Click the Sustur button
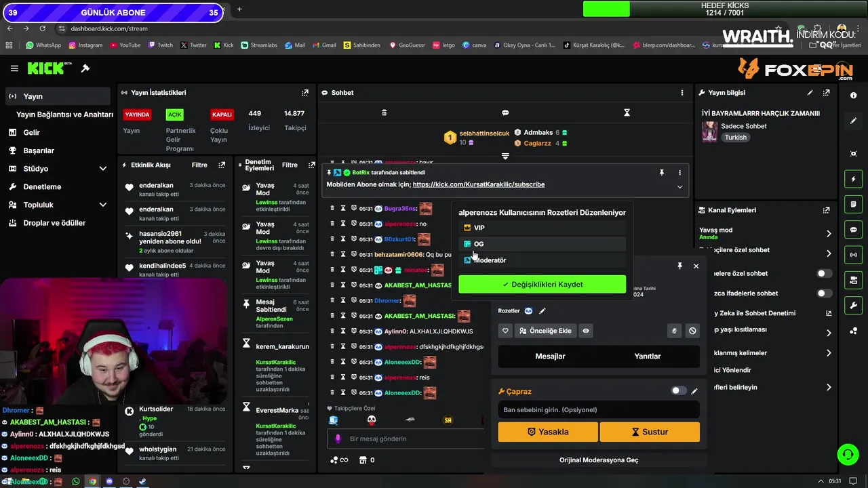Image resolution: width=868 pixels, height=488 pixels. click(x=650, y=432)
